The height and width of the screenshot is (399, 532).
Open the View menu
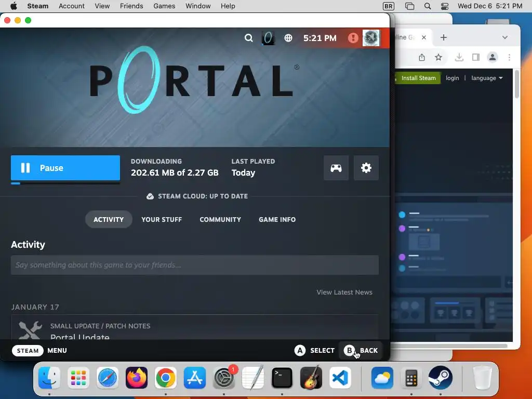(x=102, y=6)
